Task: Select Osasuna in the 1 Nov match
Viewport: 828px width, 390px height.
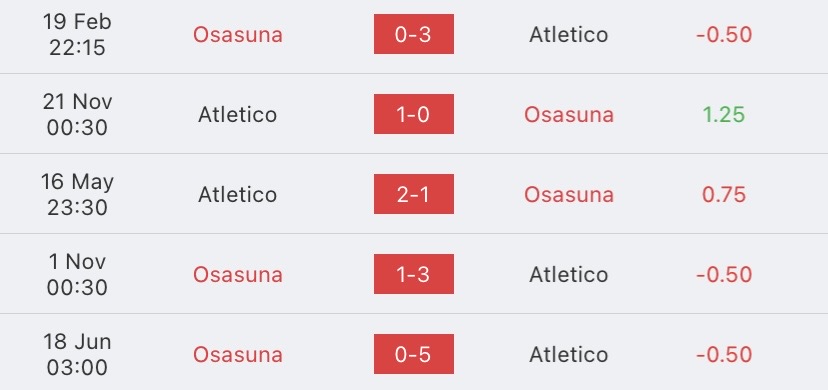Action: tap(238, 274)
